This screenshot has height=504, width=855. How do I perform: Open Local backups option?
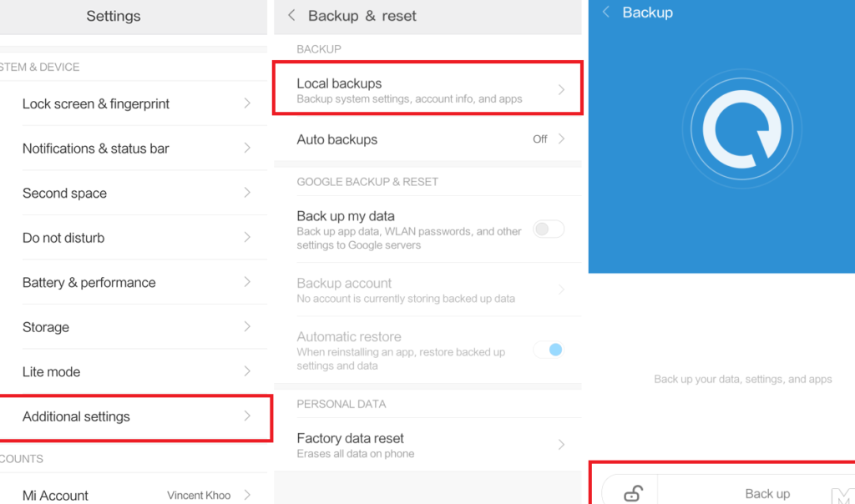pos(427,88)
